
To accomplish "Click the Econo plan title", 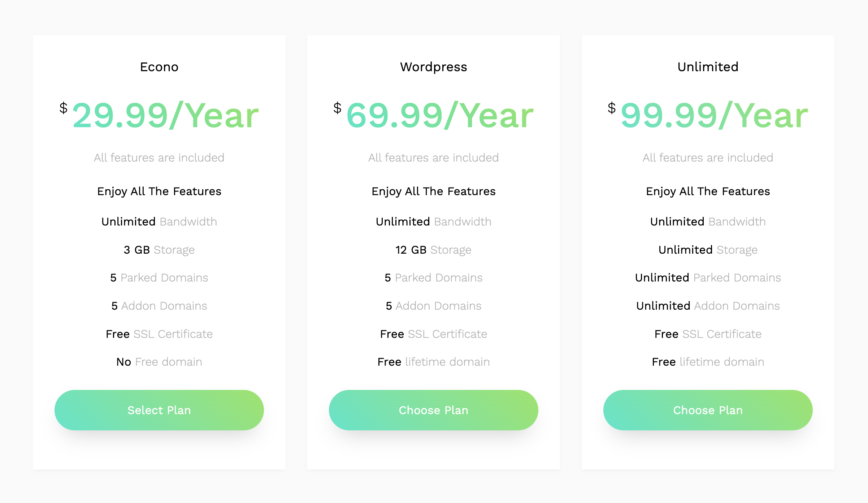I will click(159, 67).
